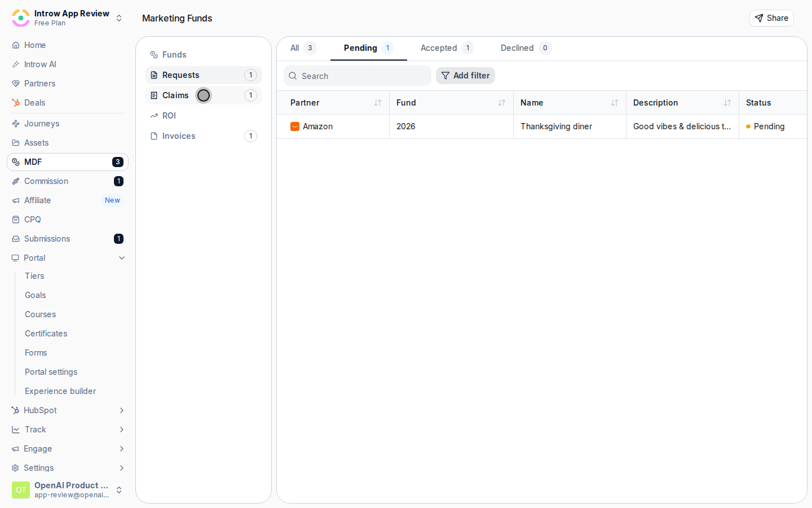Sort table by Name column

615,103
